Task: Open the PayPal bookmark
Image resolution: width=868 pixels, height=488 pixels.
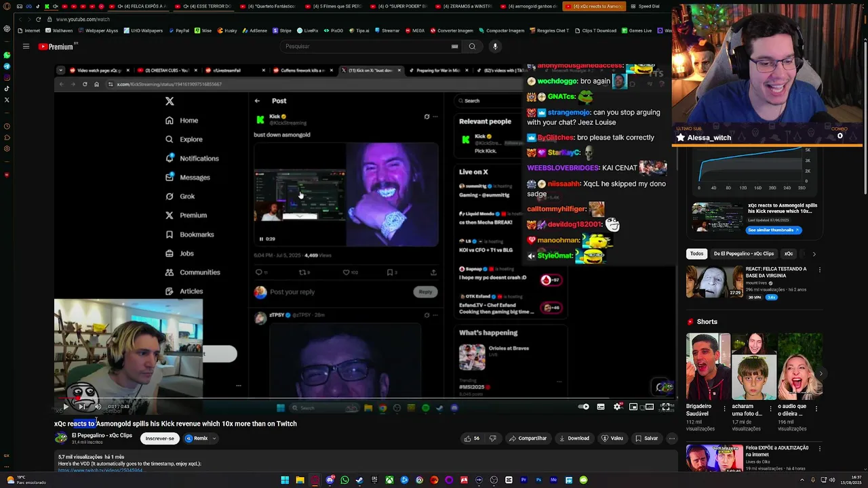Action: point(178,30)
